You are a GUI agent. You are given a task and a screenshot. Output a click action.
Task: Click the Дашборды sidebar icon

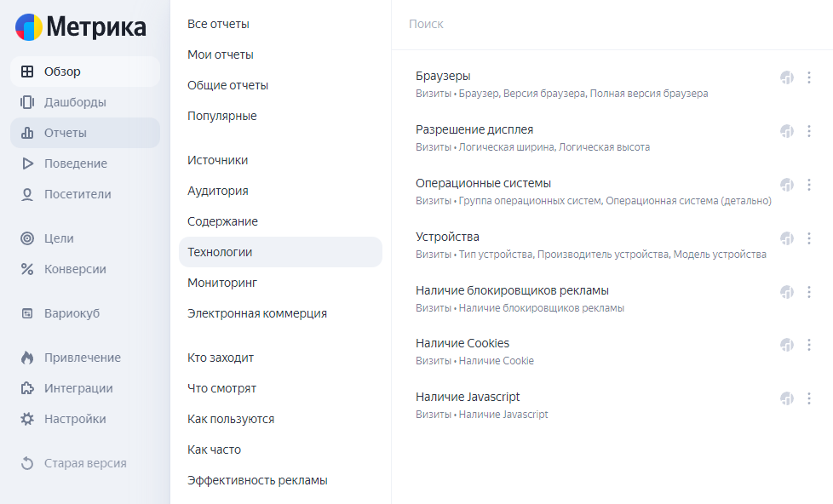tap(27, 102)
